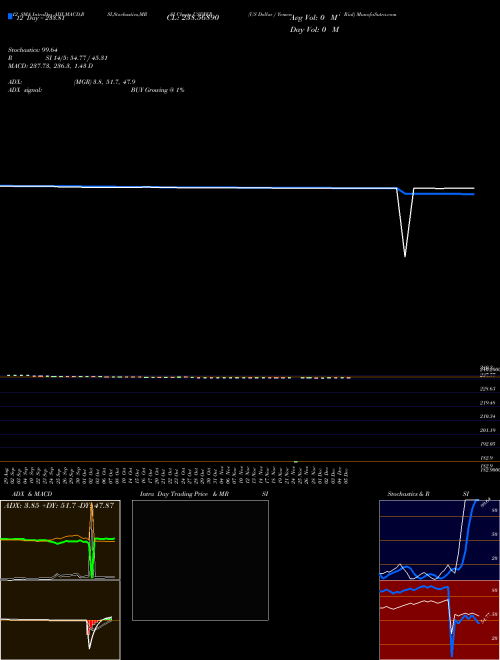Click the green bar near the 182.9 line

pyautogui.click(x=296, y=462)
